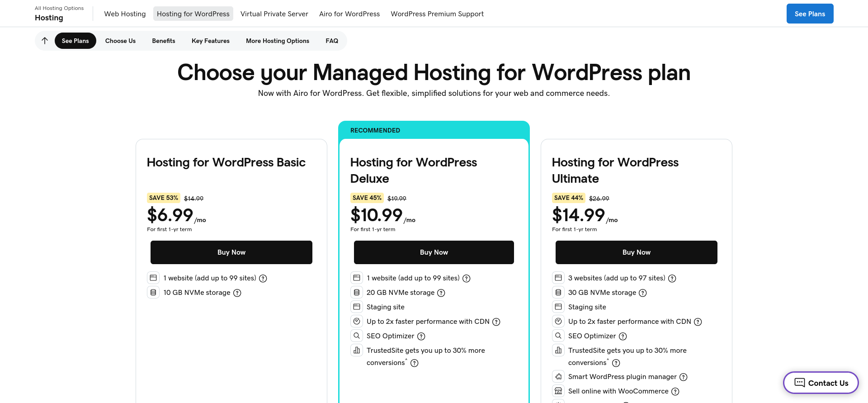Open Smart WordPress plugin manager help icon
Screen dimensions: 868x403
click(x=684, y=377)
